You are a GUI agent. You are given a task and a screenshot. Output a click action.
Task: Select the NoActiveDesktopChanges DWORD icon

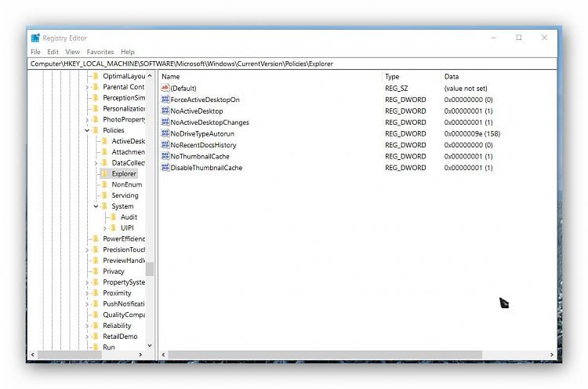click(x=165, y=122)
